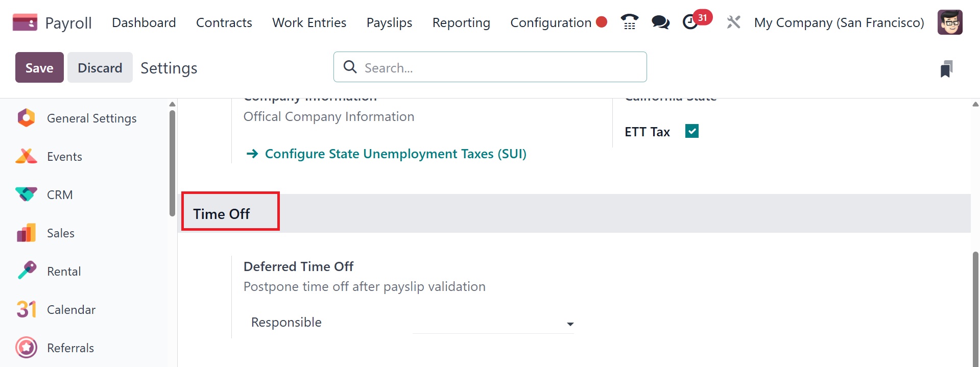Image resolution: width=980 pixels, height=367 pixels.
Task: Click the bookmark icon near search
Action: (946, 69)
